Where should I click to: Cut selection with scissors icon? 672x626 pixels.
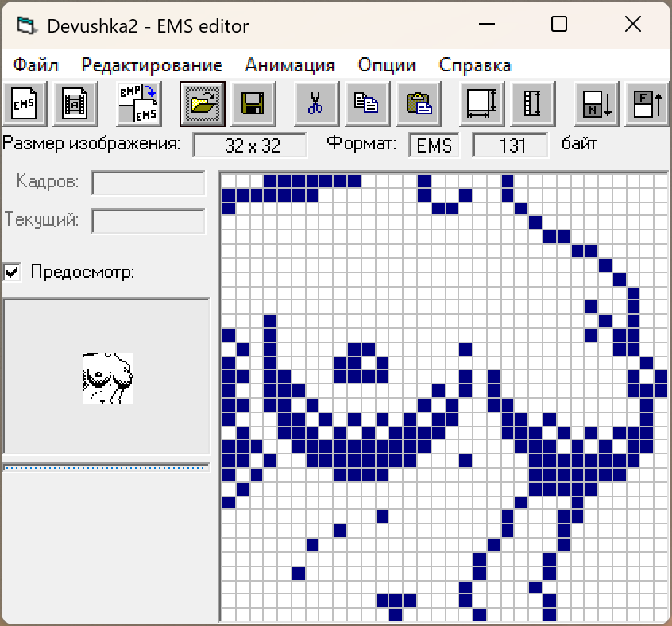(x=316, y=104)
